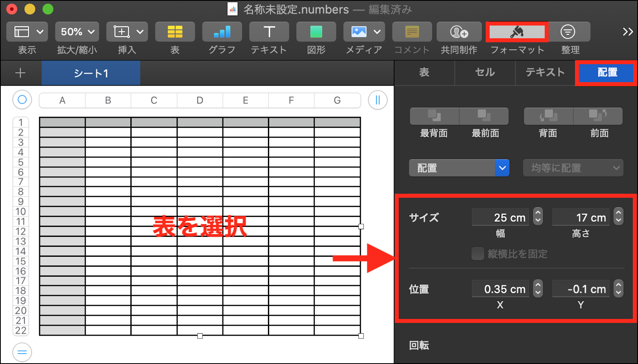Insert a text box with テキスト icon
Screen dimensions: 638x364
coord(269,32)
